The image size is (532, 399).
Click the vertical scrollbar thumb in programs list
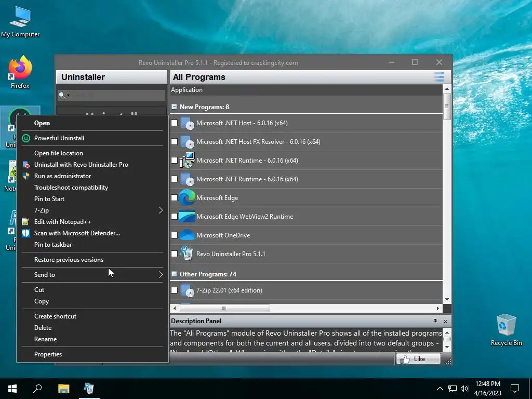tap(447, 106)
